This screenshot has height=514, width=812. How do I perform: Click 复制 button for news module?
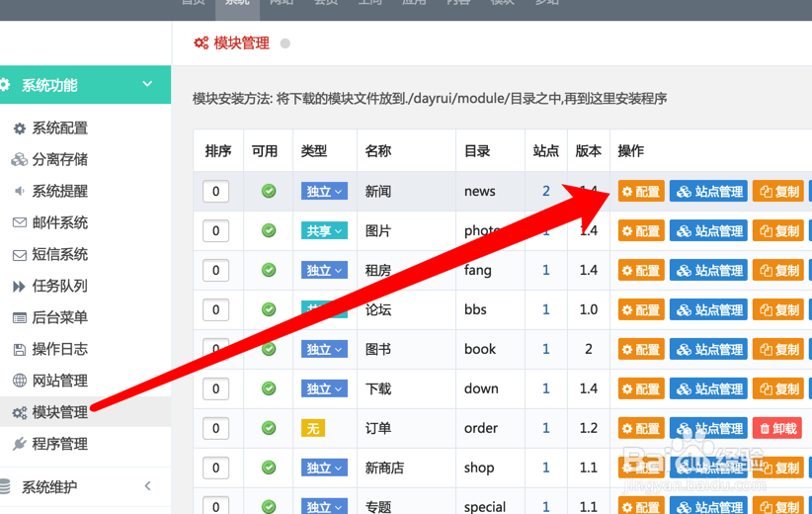pyautogui.click(x=777, y=191)
